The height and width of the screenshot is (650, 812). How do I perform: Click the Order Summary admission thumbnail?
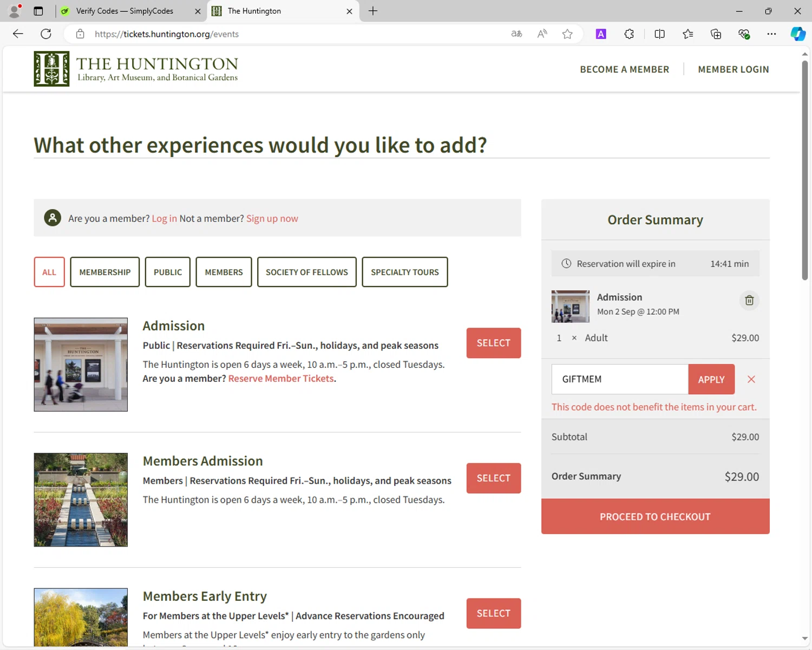[571, 307]
